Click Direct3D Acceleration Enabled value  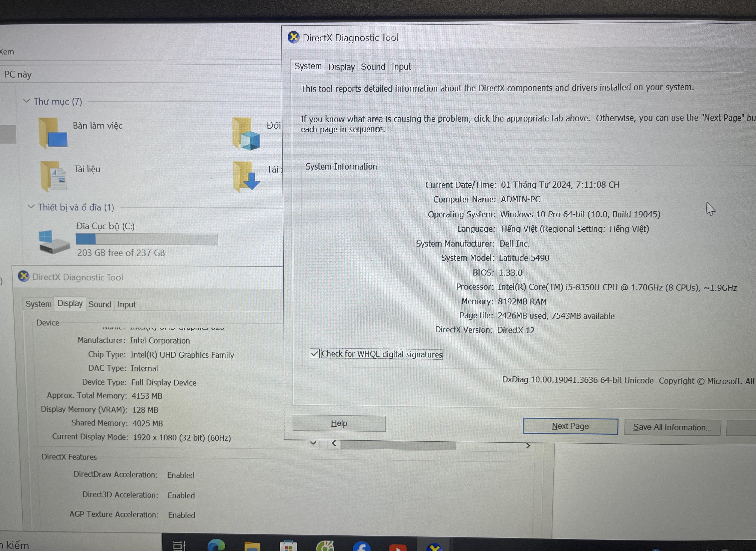tap(181, 495)
